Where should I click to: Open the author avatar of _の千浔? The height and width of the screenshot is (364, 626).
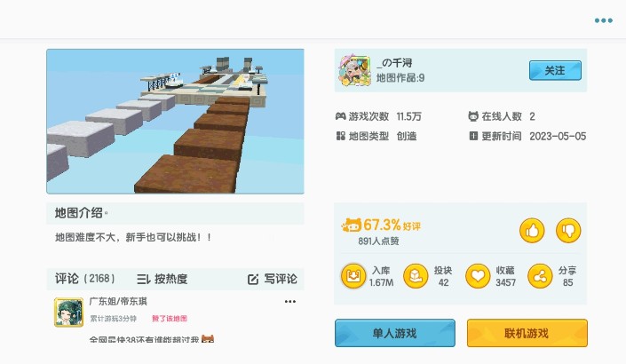[354, 71]
